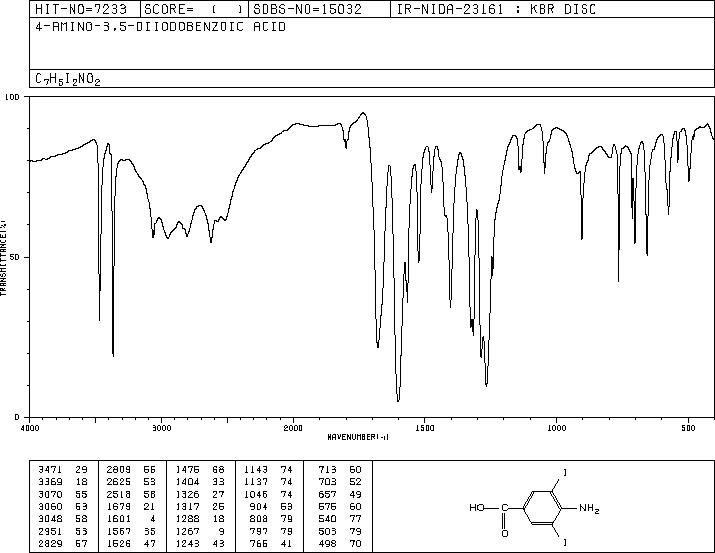Screen dimensions: 715x553
Task: Click the 3000 tick label on wavenumber axis
Action: tap(161, 428)
